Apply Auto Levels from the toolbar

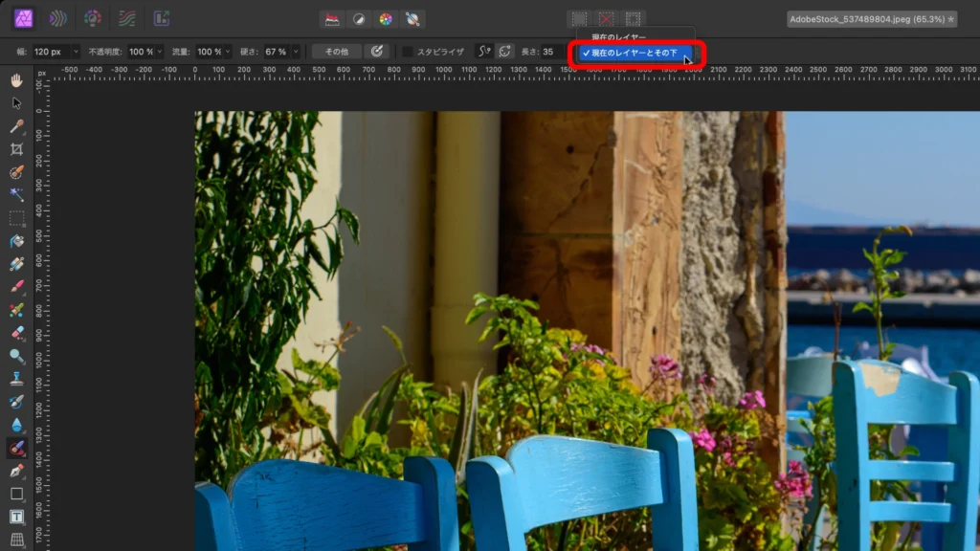click(332, 18)
